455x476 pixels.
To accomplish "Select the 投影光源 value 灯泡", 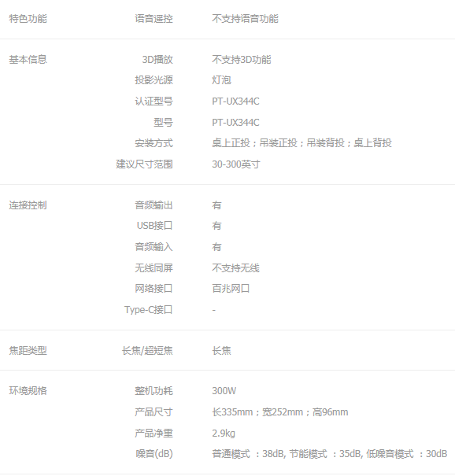I will pyautogui.click(x=221, y=80).
